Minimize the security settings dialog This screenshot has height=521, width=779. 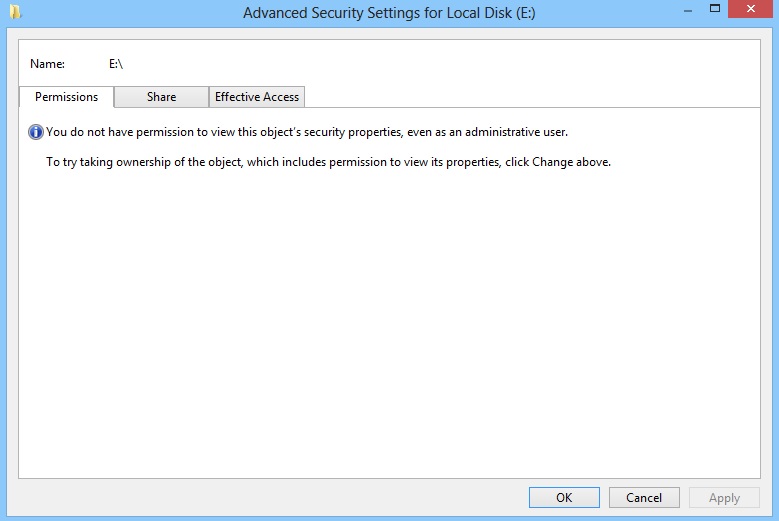(687, 9)
